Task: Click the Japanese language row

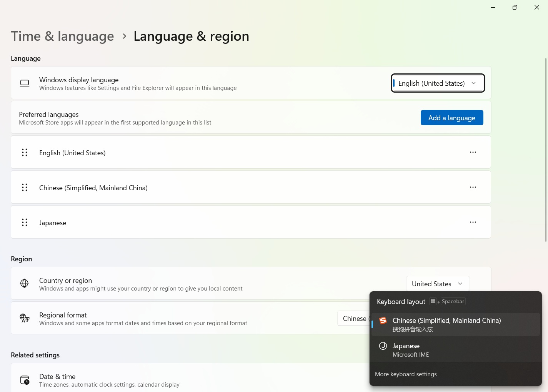Action: pyautogui.click(x=251, y=222)
